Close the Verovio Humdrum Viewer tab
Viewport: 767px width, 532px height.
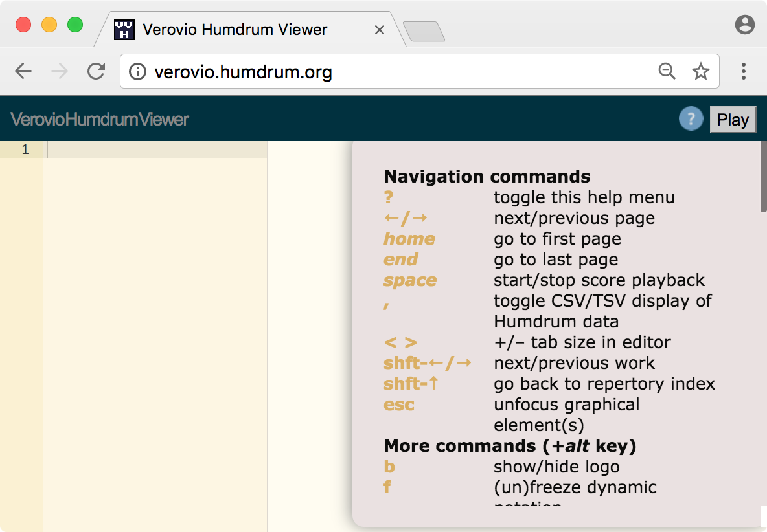point(379,30)
